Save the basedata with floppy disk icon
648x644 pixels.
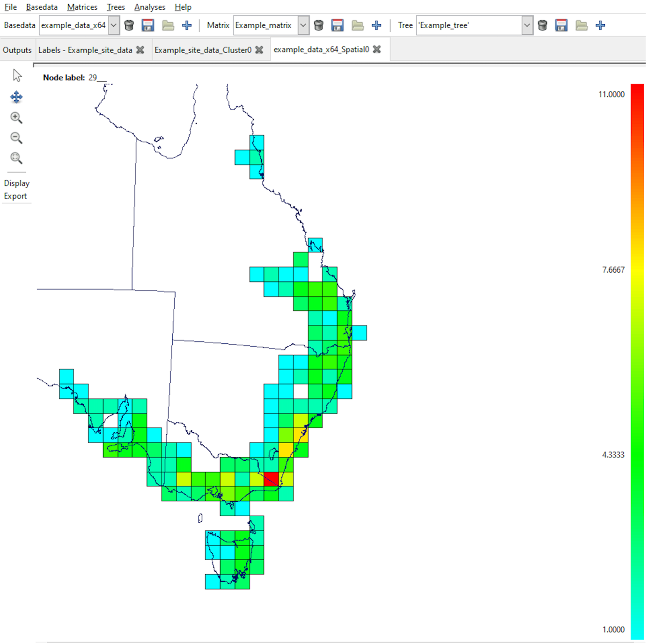[x=148, y=25]
